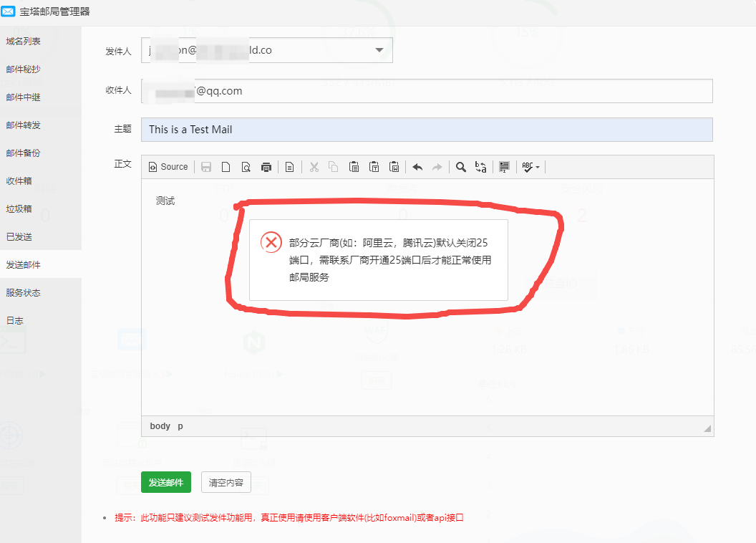
Task: Click Paste as plain text icon
Action: click(374, 167)
